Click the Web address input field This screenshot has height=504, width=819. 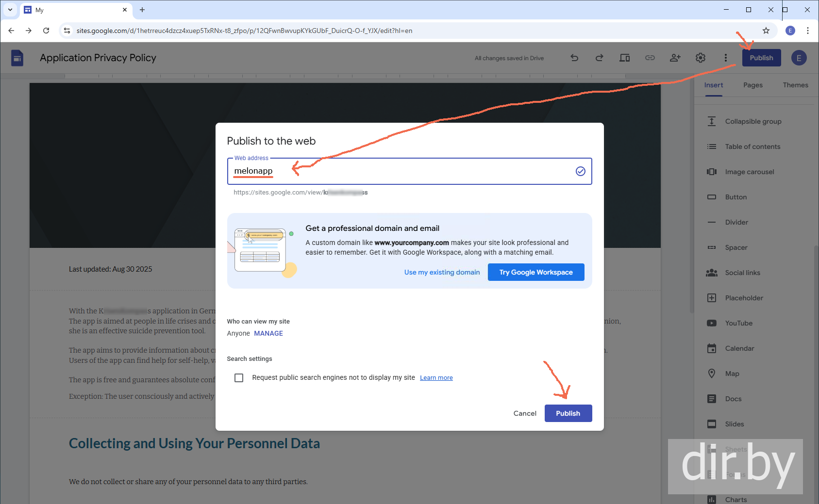[x=409, y=171]
